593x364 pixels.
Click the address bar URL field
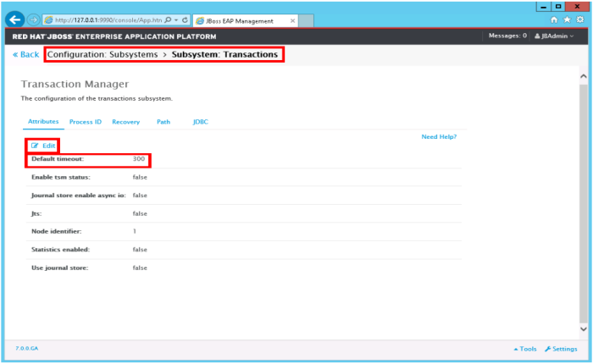108,20
